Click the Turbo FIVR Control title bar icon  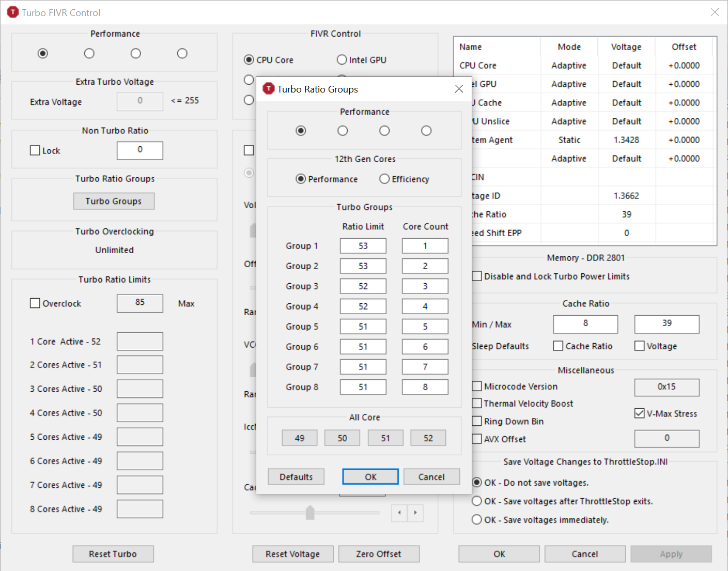click(x=13, y=12)
